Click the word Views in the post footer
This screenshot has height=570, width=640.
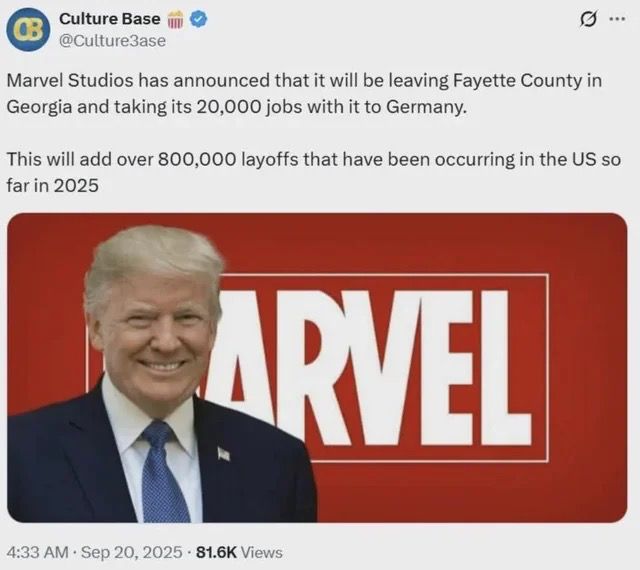pyautogui.click(x=262, y=552)
